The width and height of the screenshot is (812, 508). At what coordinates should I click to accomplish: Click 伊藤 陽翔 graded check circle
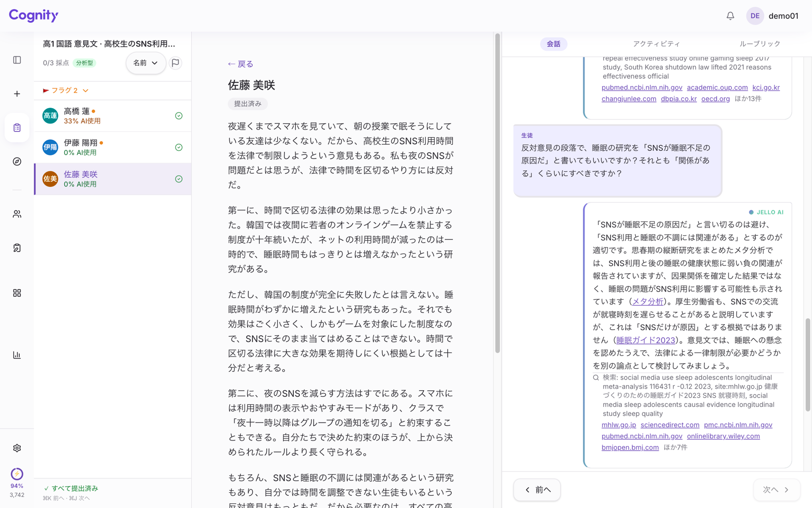(179, 147)
